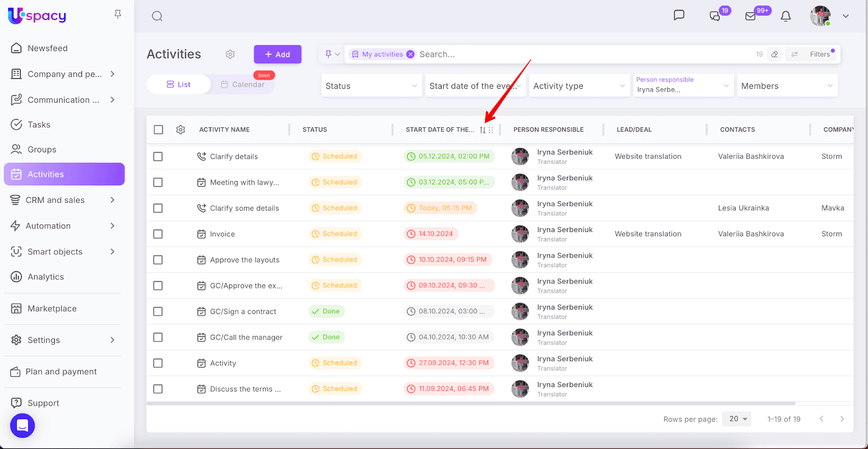
Task: Open the chat bubble widget at bottom left
Action: click(22, 426)
